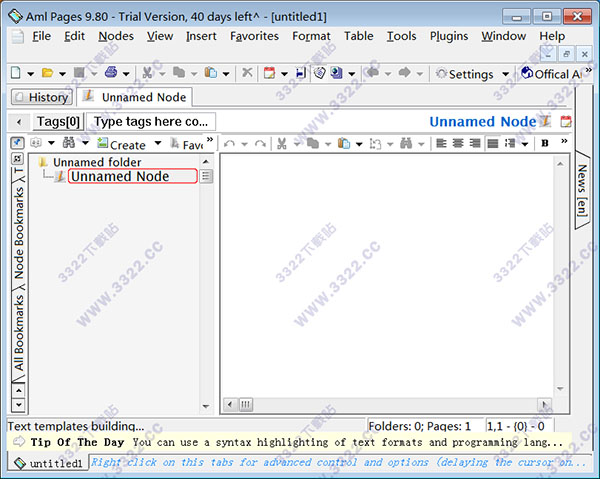600x479 pixels.
Task: Expand the open folder dropdown arrow
Action: [x=62, y=74]
